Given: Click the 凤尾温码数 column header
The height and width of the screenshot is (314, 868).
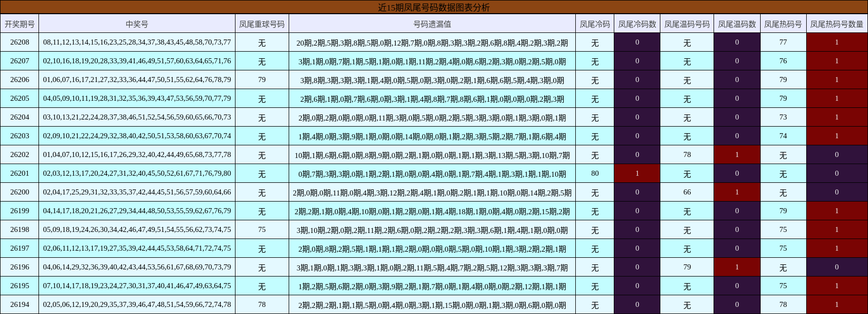Looking at the screenshot, I should (737, 24).
